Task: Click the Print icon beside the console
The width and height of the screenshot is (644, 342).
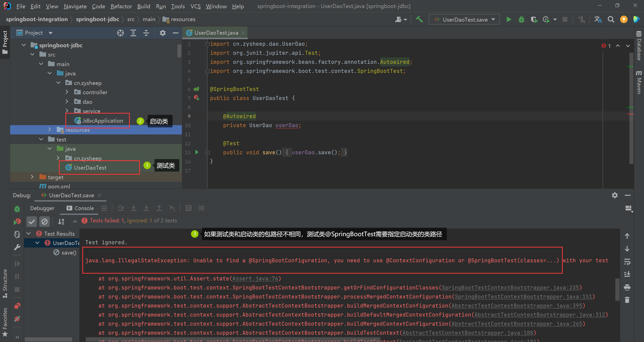Action: tap(627, 287)
